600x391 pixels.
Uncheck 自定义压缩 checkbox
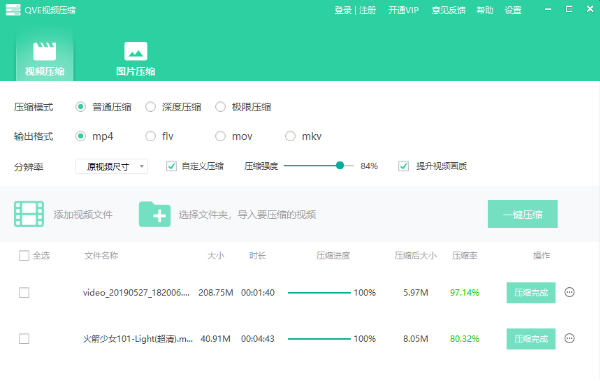[x=171, y=166]
